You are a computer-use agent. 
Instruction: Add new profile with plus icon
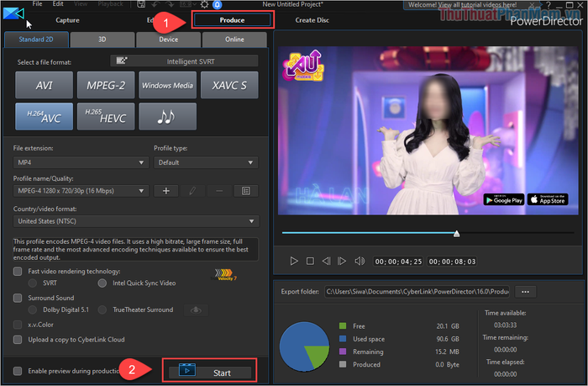click(165, 191)
